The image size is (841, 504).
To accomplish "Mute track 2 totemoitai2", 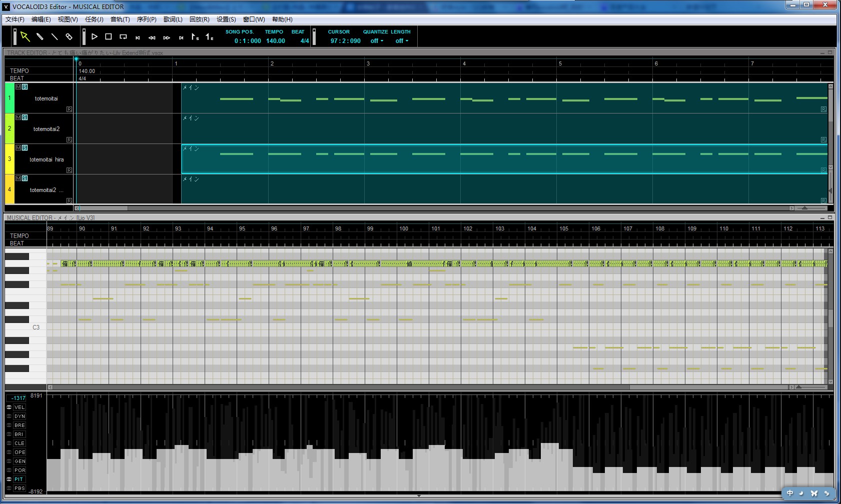I will (19, 117).
